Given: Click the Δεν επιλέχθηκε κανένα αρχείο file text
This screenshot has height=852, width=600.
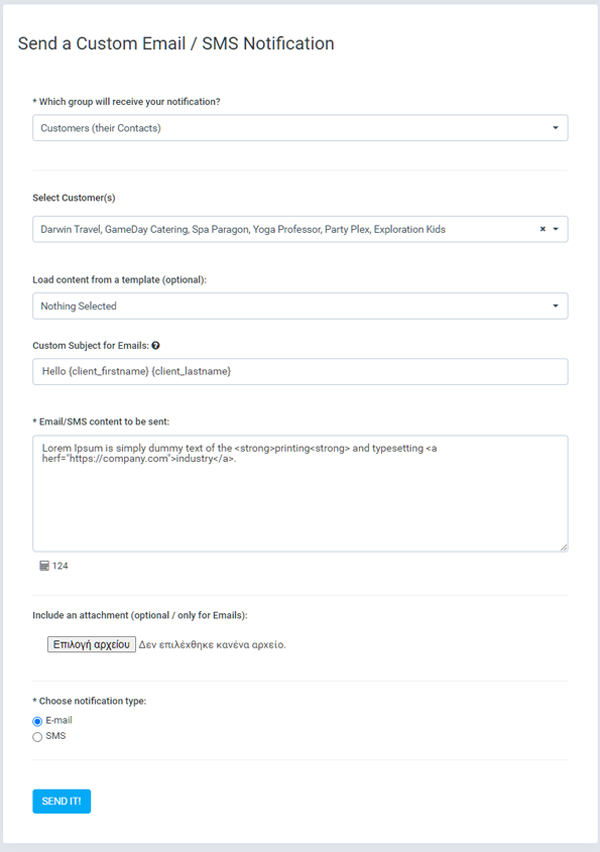Looking at the screenshot, I should pos(212,645).
